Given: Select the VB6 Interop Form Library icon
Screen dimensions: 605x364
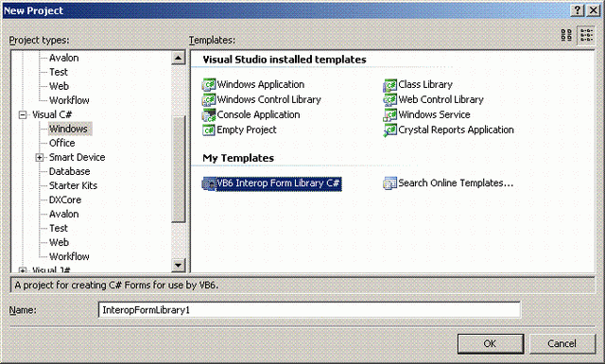Looking at the screenshot, I should [x=209, y=183].
